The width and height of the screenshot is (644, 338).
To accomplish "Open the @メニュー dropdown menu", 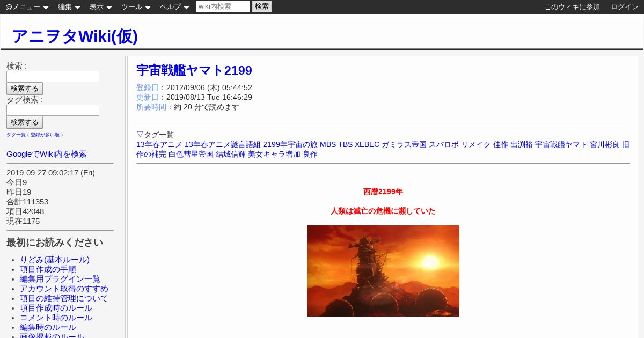I will (27, 7).
